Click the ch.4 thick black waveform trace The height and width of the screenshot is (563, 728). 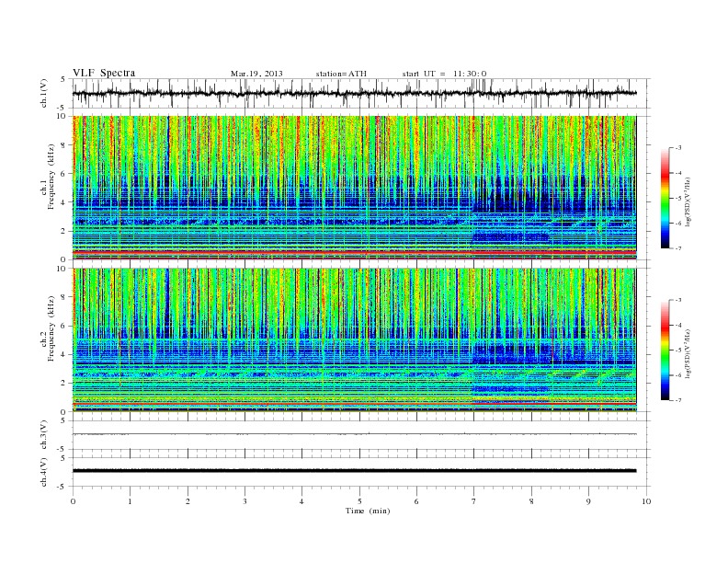pos(354,471)
